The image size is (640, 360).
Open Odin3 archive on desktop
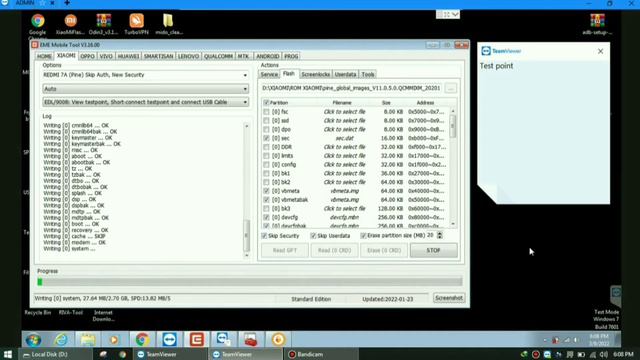103,24
